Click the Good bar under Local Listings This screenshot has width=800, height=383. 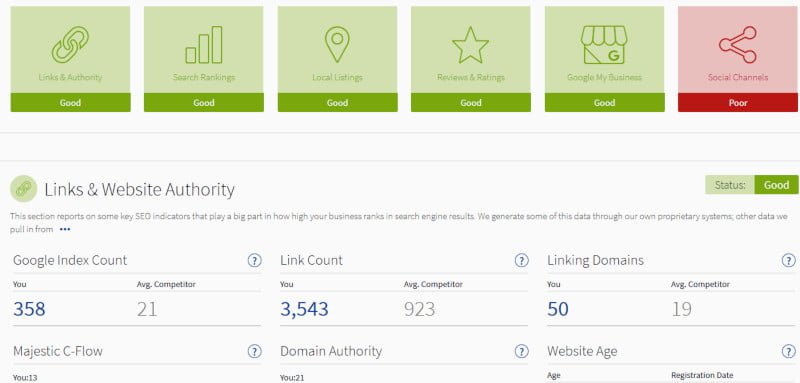coord(337,103)
